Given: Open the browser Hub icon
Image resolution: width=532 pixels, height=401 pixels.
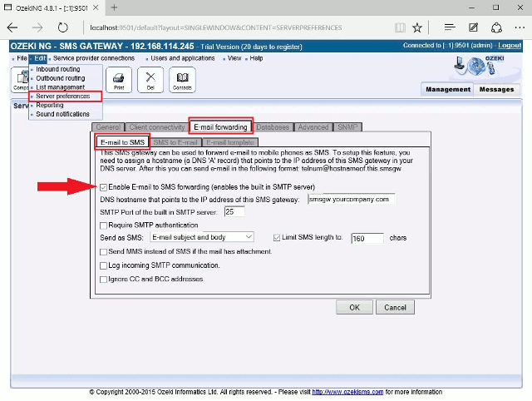Looking at the screenshot, I should [x=450, y=27].
